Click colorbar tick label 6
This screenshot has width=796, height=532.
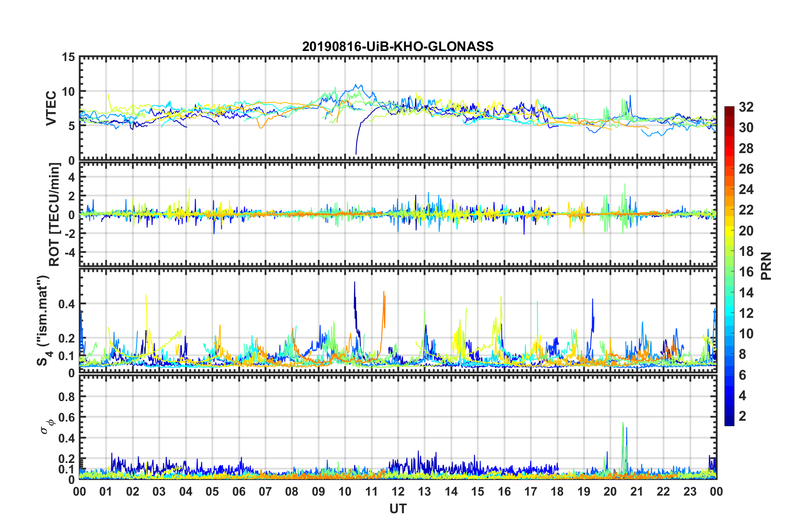click(742, 375)
